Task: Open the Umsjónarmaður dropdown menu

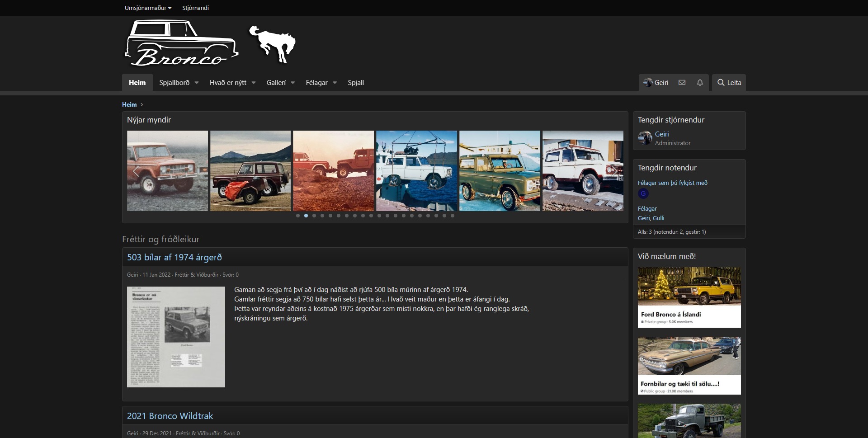Action: (x=148, y=8)
